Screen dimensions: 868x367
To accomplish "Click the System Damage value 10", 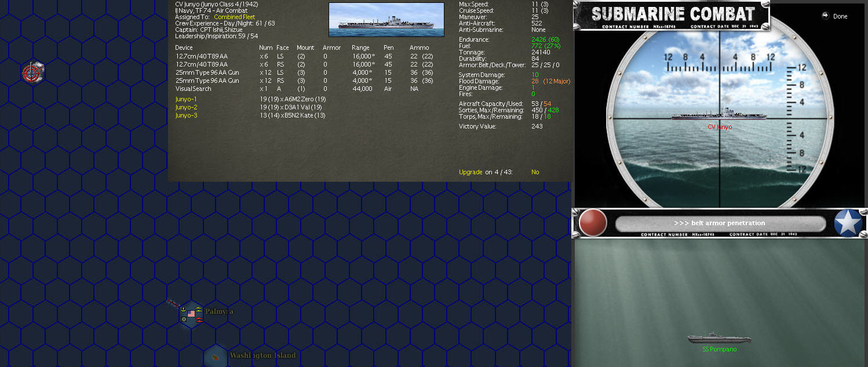I will 535,75.
